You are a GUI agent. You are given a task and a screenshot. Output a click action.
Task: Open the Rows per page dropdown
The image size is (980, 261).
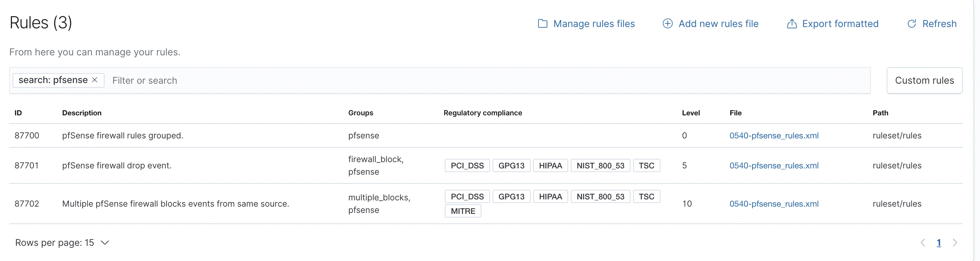pos(62,243)
